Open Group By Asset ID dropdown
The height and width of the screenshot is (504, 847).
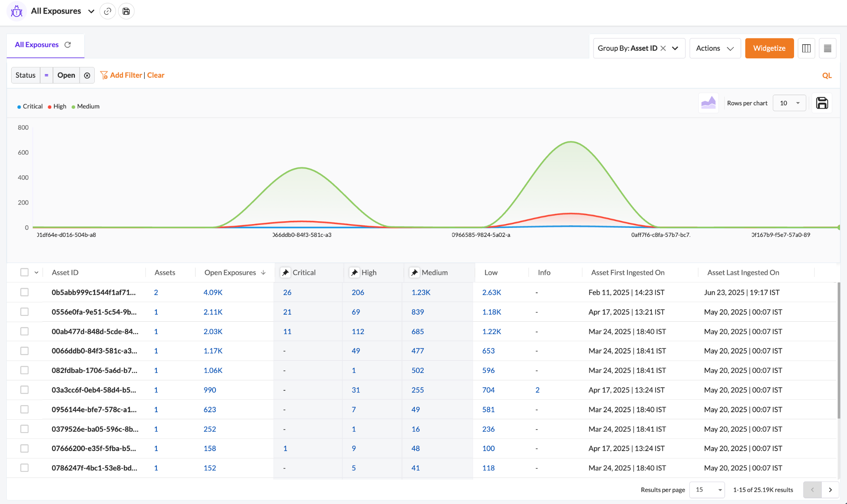[675, 48]
